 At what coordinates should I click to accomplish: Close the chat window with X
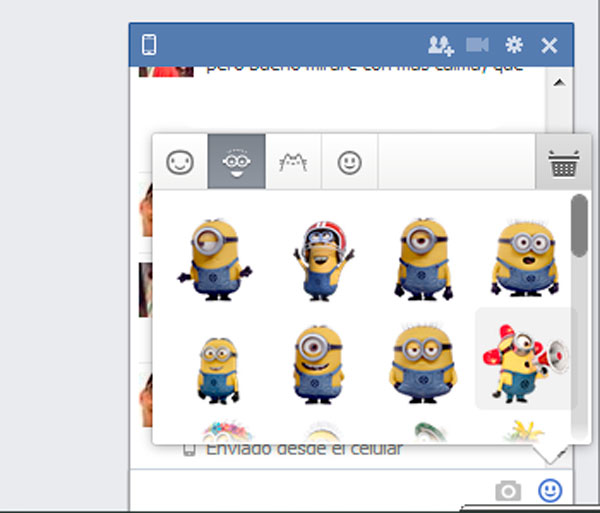tap(549, 45)
